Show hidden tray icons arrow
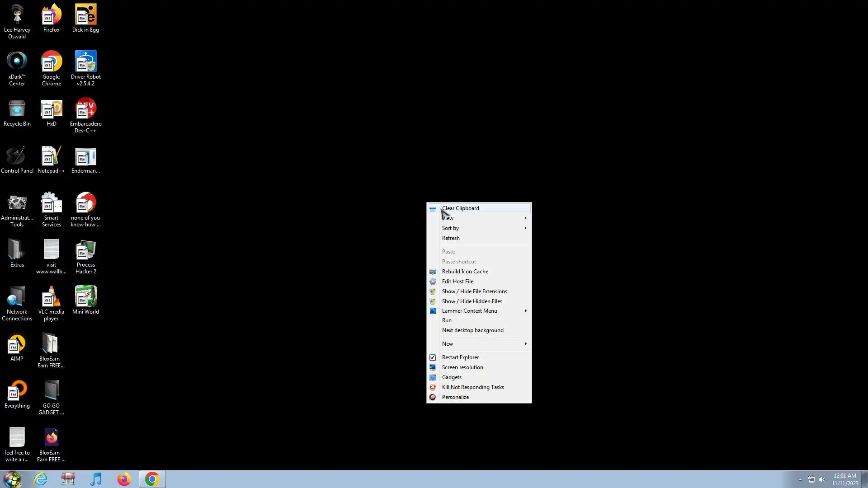 (x=800, y=479)
